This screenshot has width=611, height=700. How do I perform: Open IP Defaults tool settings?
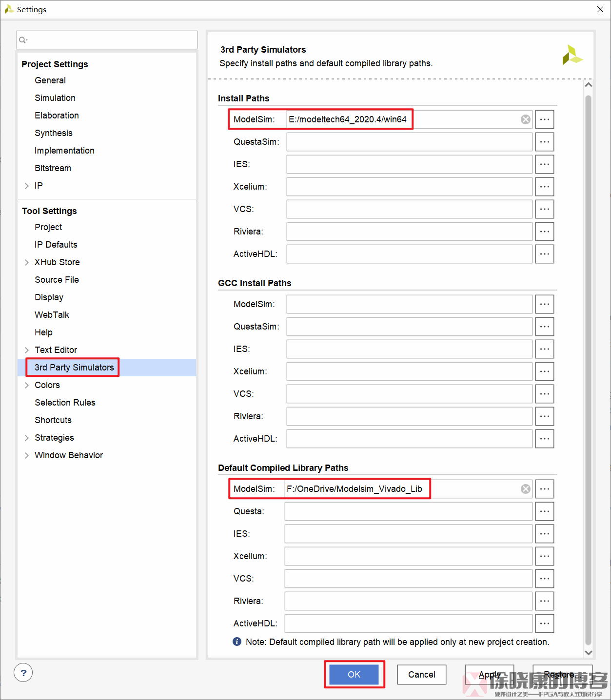(x=56, y=245)
